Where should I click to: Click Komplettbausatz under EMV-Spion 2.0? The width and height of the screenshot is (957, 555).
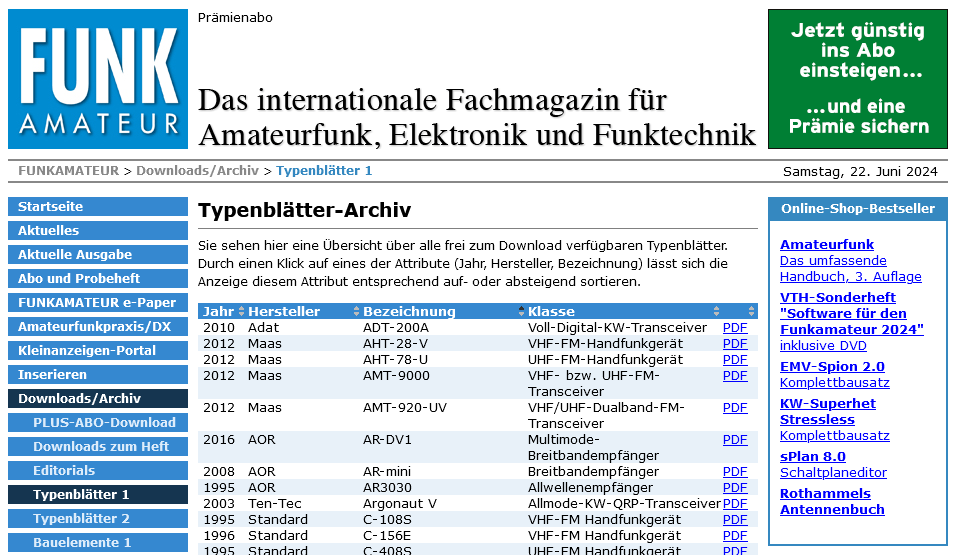point(834,383)
